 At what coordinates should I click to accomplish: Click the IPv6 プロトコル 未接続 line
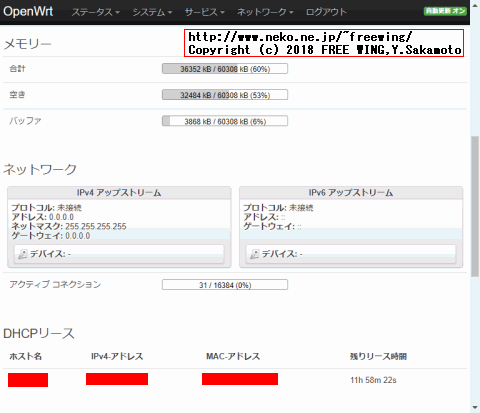[278, 208]
